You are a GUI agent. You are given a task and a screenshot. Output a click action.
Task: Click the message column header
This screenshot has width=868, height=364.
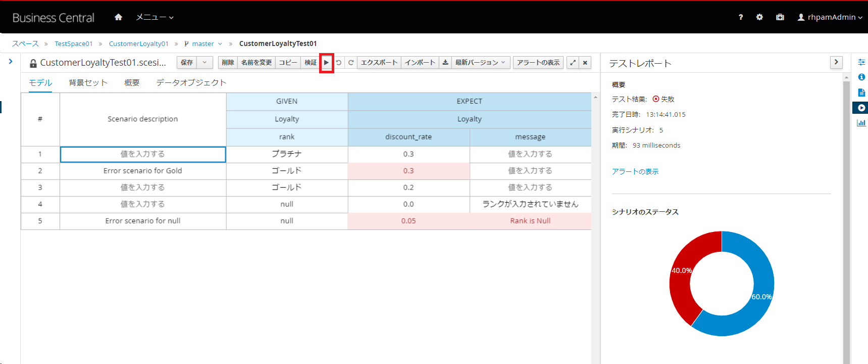pyautogui.click(x=530, y=137)
